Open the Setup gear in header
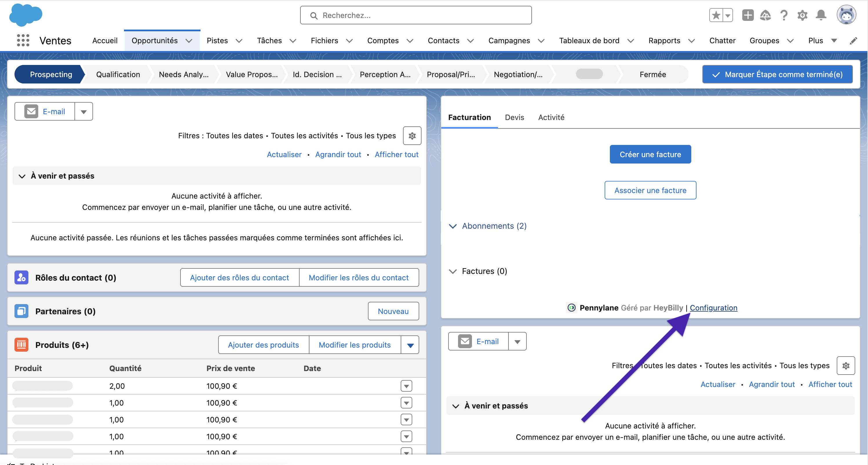The image size is (868, 465). coord(802,15)
